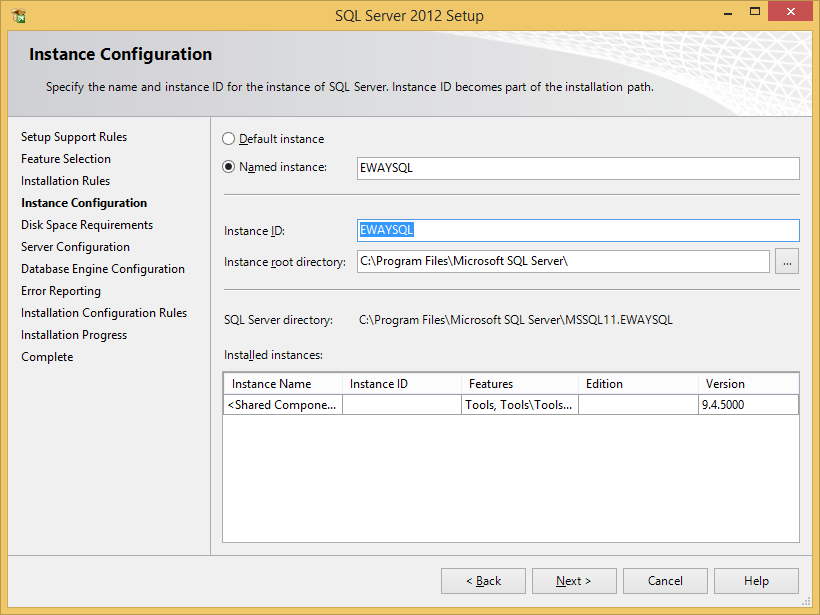The width and height of the screenshot is (820, 615).
Task: Cancel the SQL Server setup
Action: point(665,581)
